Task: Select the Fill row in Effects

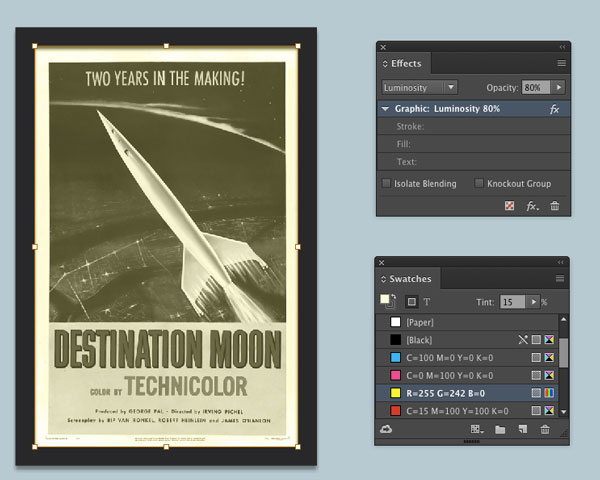Action: pyautogui.click(x=474, y=144)
